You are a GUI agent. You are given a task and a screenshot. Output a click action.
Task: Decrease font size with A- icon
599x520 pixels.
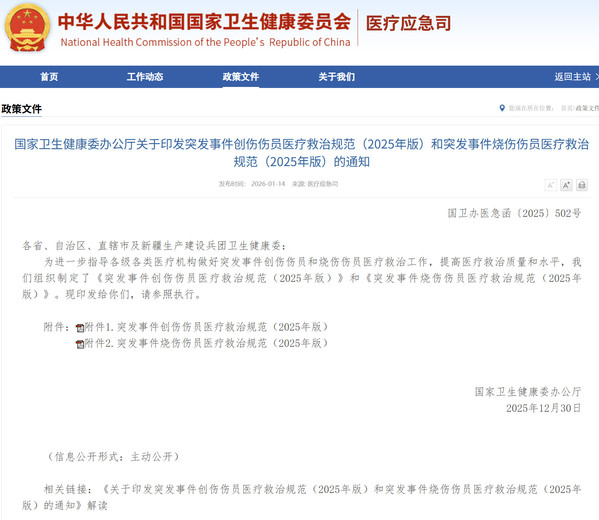tap(550, 185)
